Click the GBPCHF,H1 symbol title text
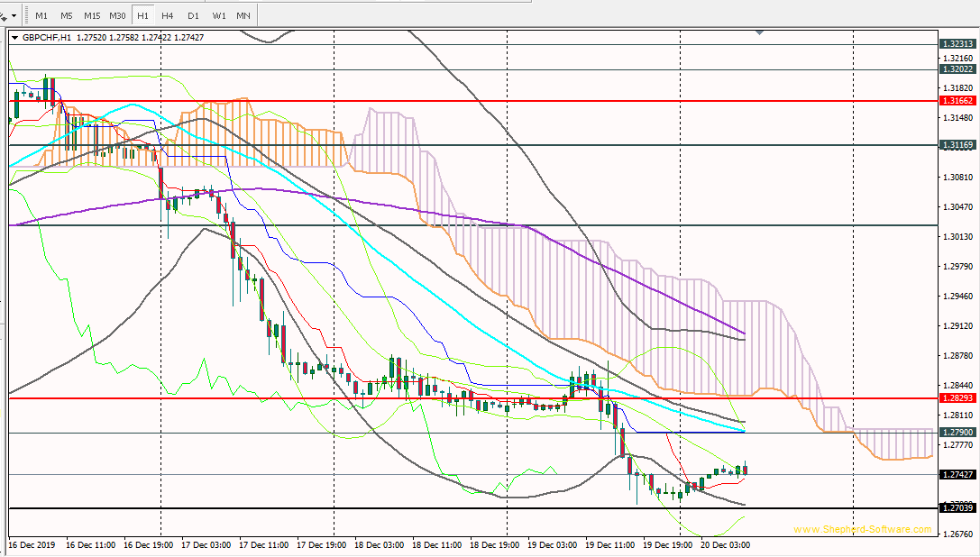The image size is (980, 557). point(47,38)
